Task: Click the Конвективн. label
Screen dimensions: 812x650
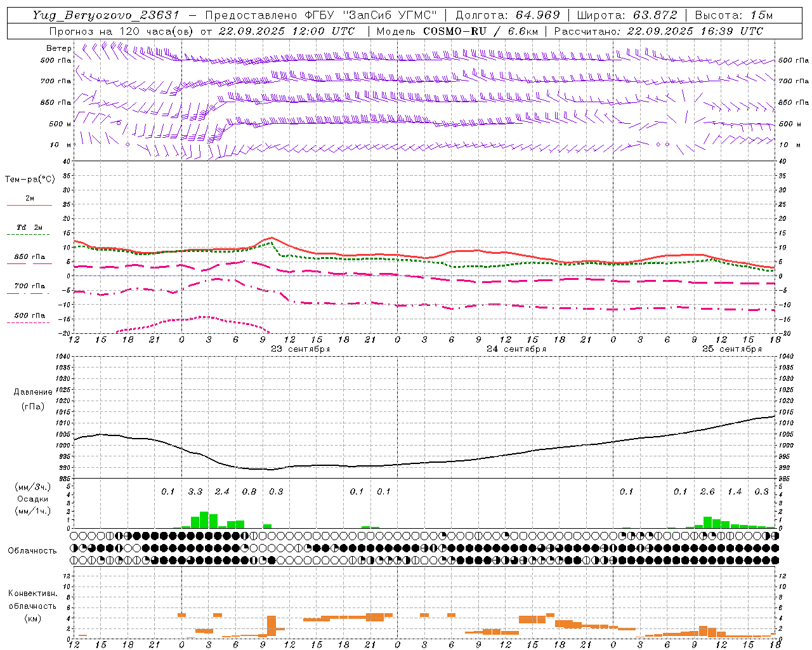Action: [x=32, y=594]
